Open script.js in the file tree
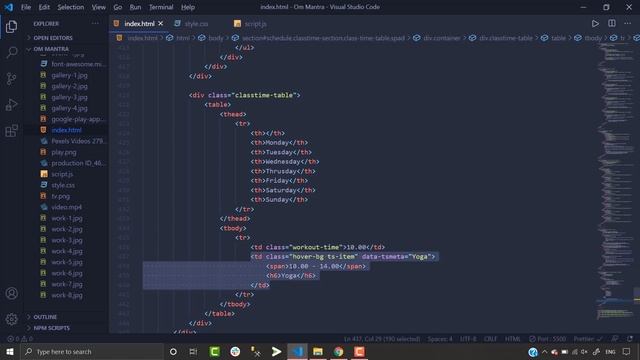Viewport: 640px width, 360px height. (x=62, y=174)
